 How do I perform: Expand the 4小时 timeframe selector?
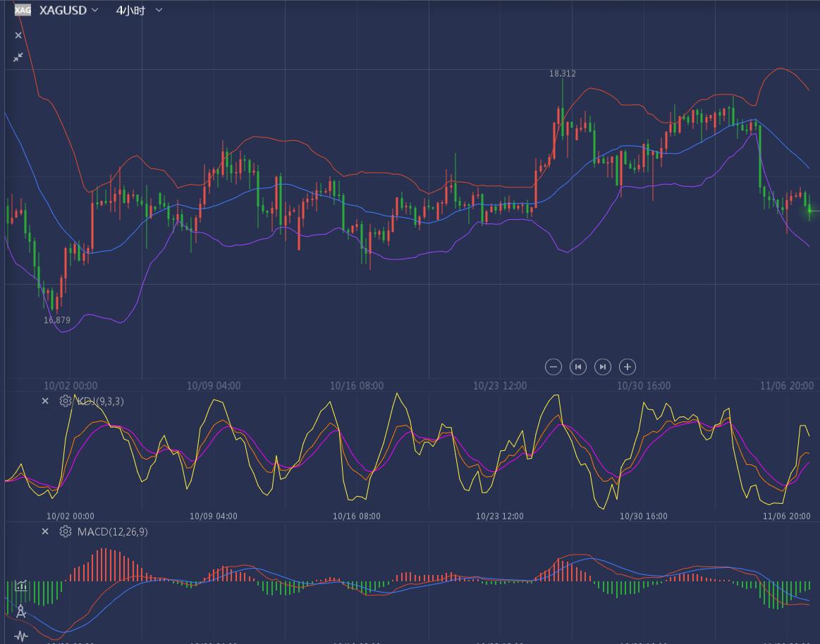click(x=159, y=10)
